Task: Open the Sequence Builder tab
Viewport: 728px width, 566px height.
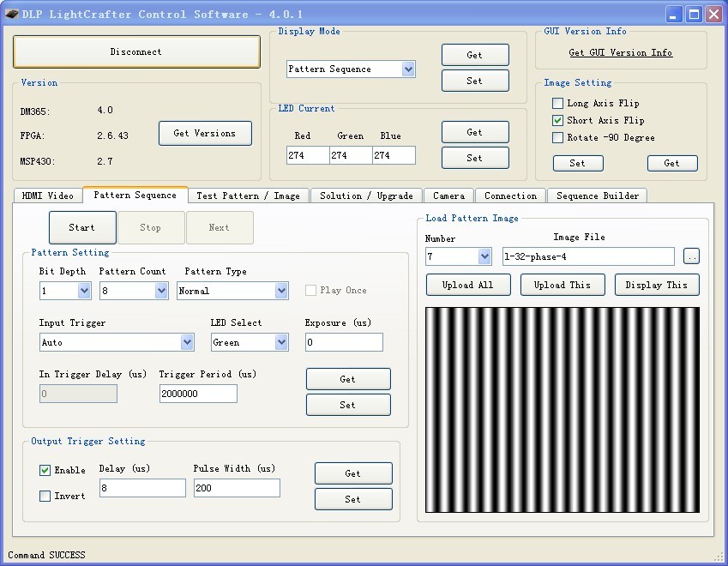Action: [598, 196]
